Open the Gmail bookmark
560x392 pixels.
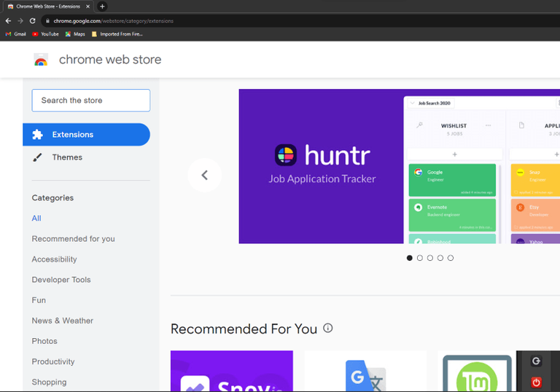16,34
